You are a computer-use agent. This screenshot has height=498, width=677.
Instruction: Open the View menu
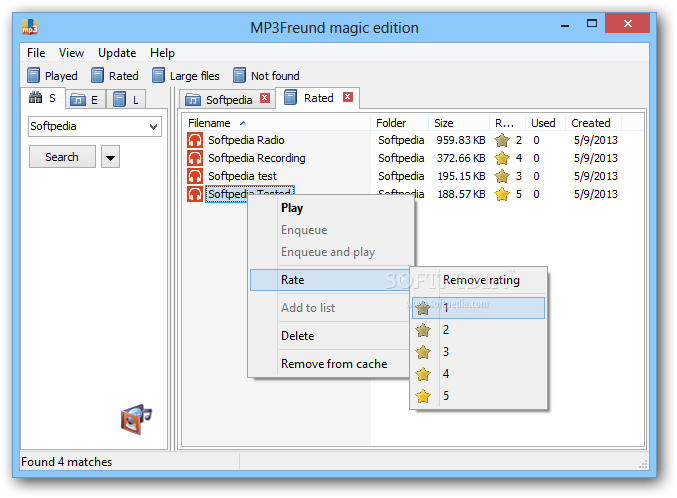[71, 53]
